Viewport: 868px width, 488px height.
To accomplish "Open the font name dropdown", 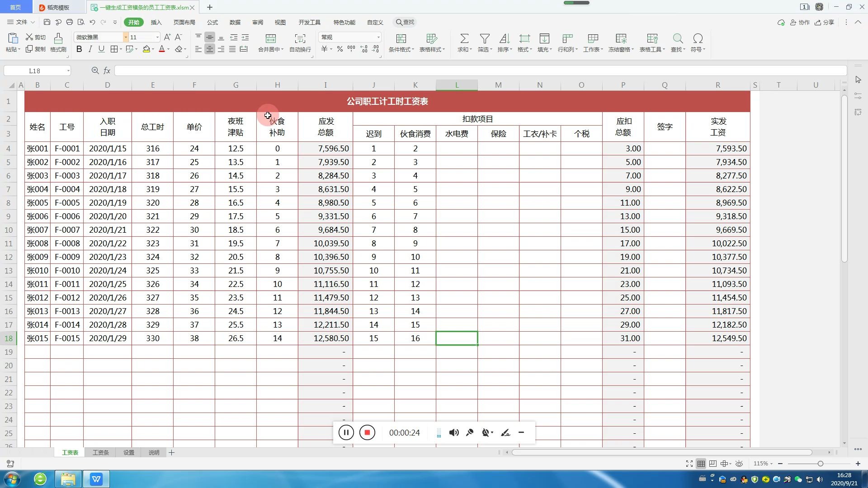I will point(126,37).
